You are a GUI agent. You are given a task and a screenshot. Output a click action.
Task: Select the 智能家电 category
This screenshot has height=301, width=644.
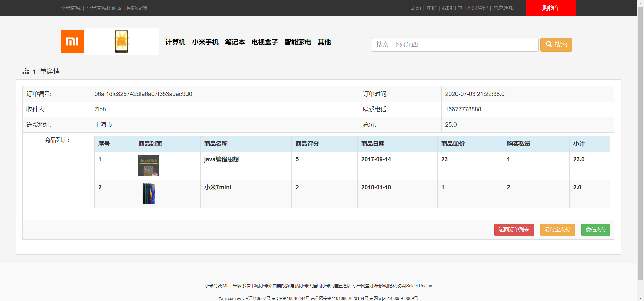pos(298,42)
